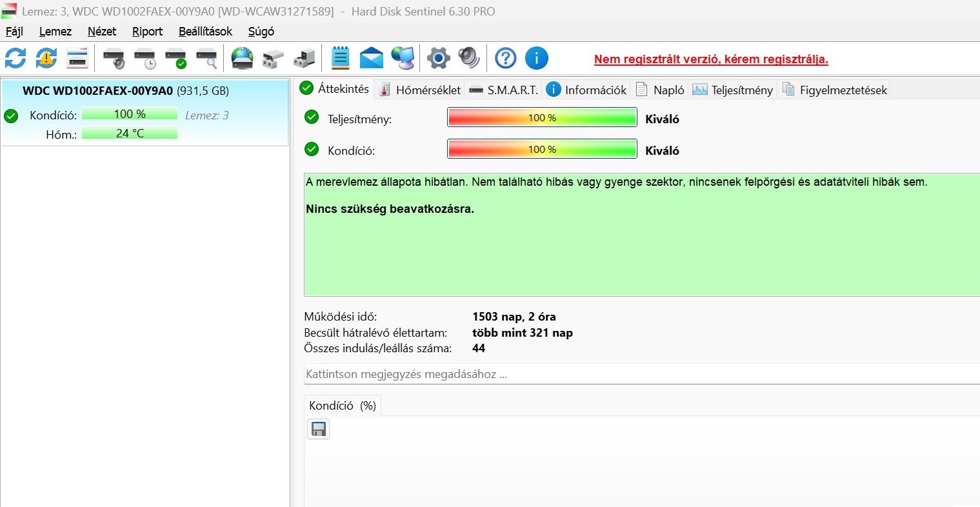Switch to the Napló tab
Image resolution: width=980 pixels, height=507 pixels.
(660, 90)
